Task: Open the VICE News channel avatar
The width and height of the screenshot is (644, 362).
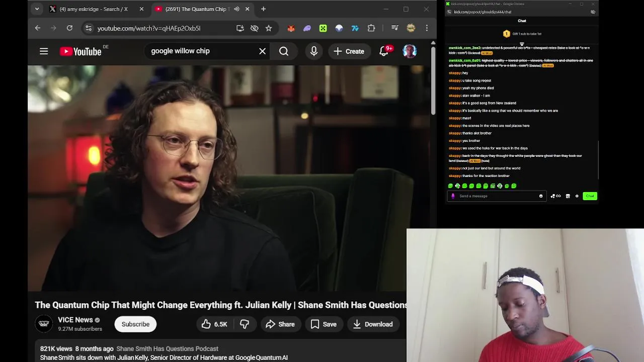Action: (44, 324)
